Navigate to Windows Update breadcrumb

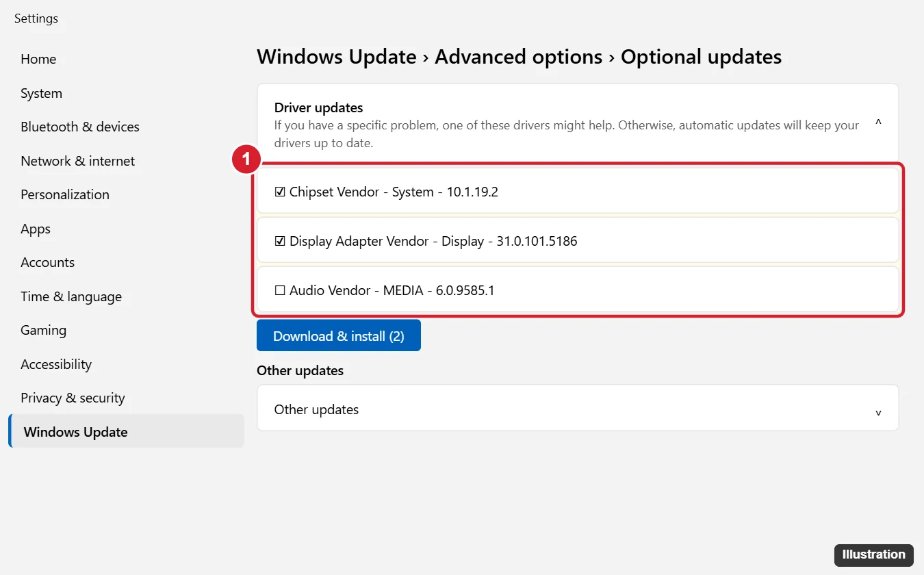click(x=337, y=56)
